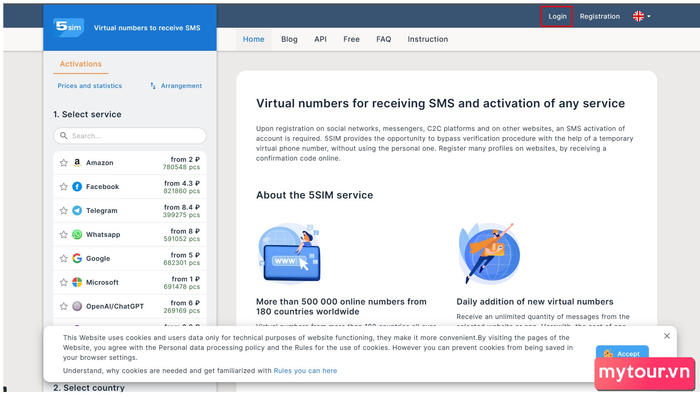Select the OpenAI/ChatGPT service name

point(115,306)
